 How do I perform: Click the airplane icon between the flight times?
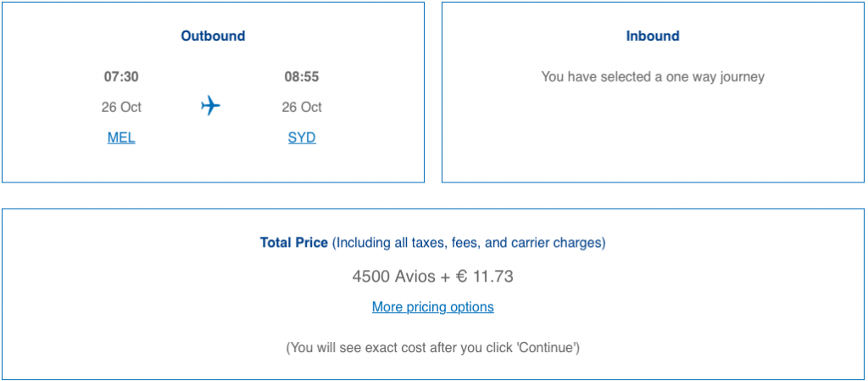[x=210, y=106]
